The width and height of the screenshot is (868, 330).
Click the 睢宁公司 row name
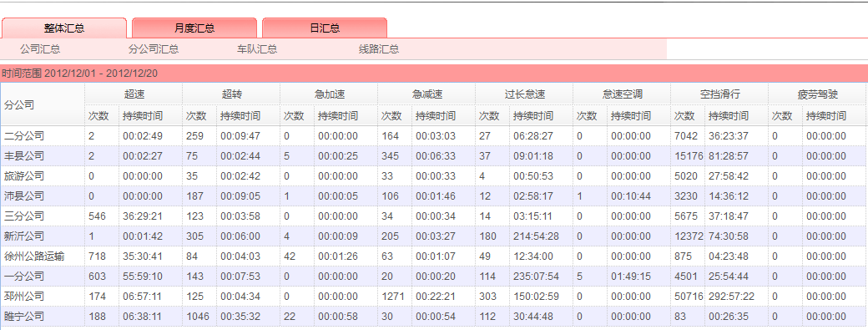(24, 316)
